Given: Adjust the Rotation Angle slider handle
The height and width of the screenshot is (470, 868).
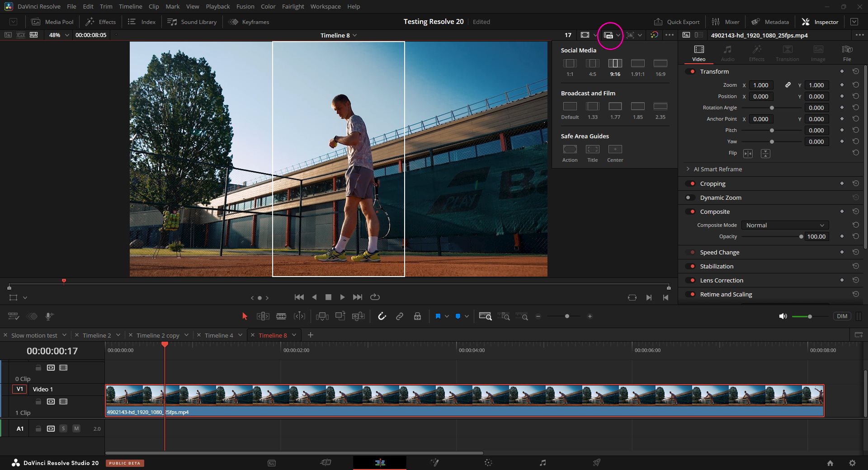Looking at the screenshot, I should (772, 108).
